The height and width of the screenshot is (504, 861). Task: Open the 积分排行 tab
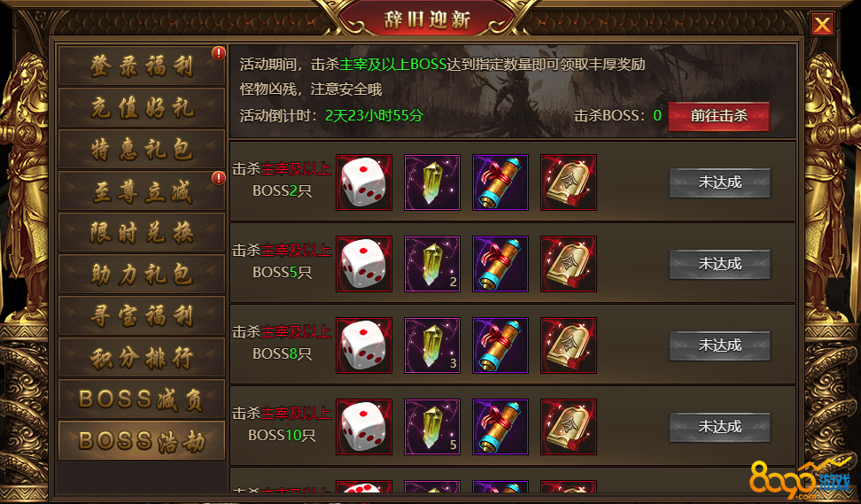tap(142, 358)
